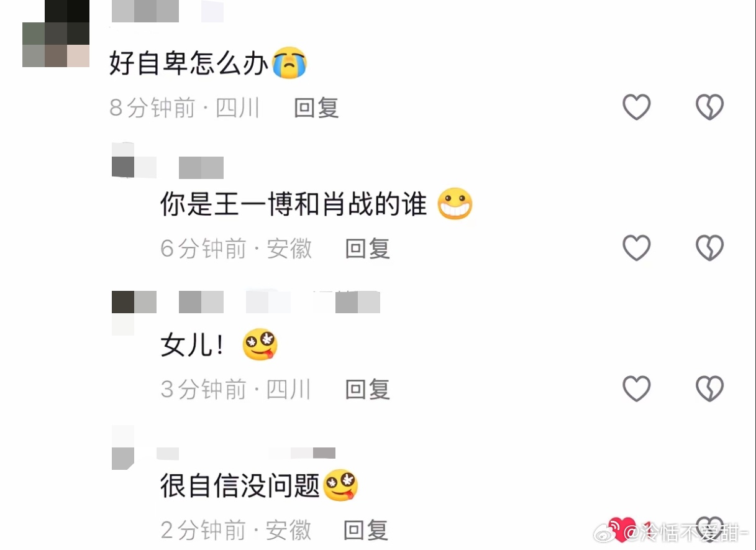Reply to the 3分钟前 四川 comment
Viewport: 756px width, 550px height.
tap(368, 390)
